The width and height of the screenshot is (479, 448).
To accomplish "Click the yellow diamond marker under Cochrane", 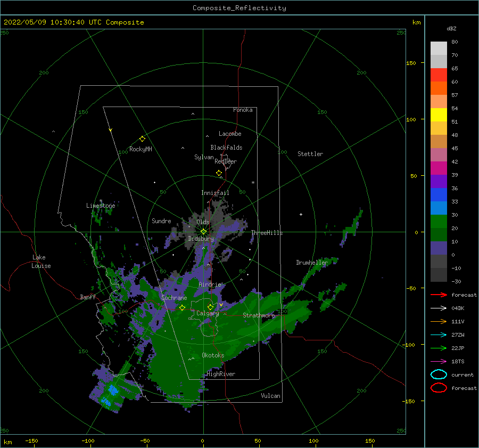I will pos(183,308).
